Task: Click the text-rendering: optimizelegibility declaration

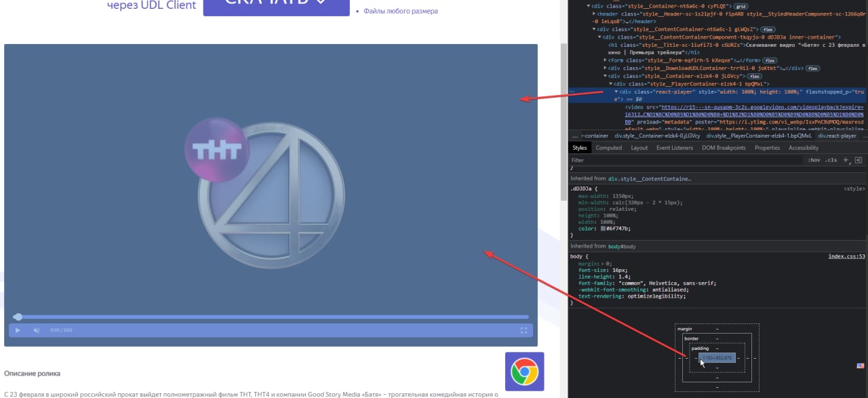Action: click(x=632, y=296)
